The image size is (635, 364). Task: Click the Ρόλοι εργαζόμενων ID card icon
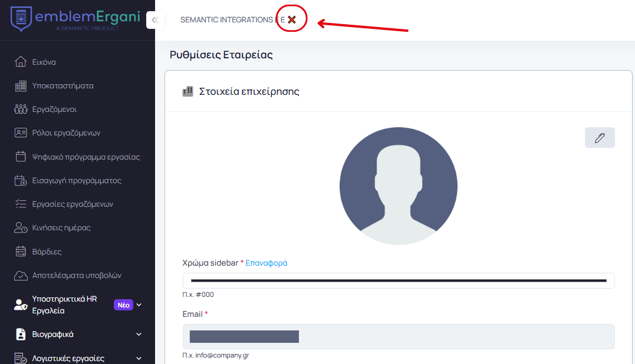click(x=21, y=133)
